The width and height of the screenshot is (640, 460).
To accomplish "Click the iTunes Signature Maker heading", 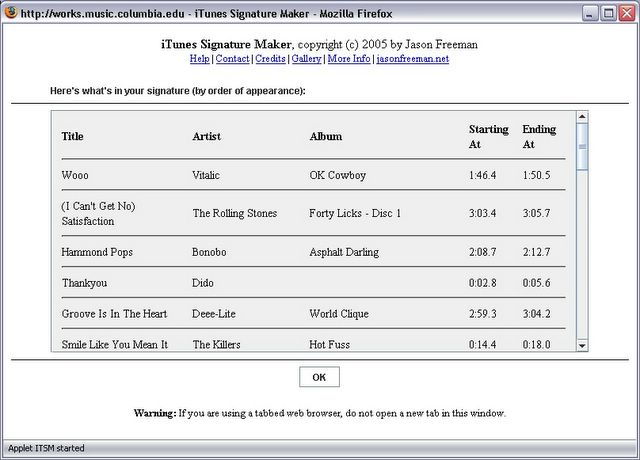I will coord(226,44).
